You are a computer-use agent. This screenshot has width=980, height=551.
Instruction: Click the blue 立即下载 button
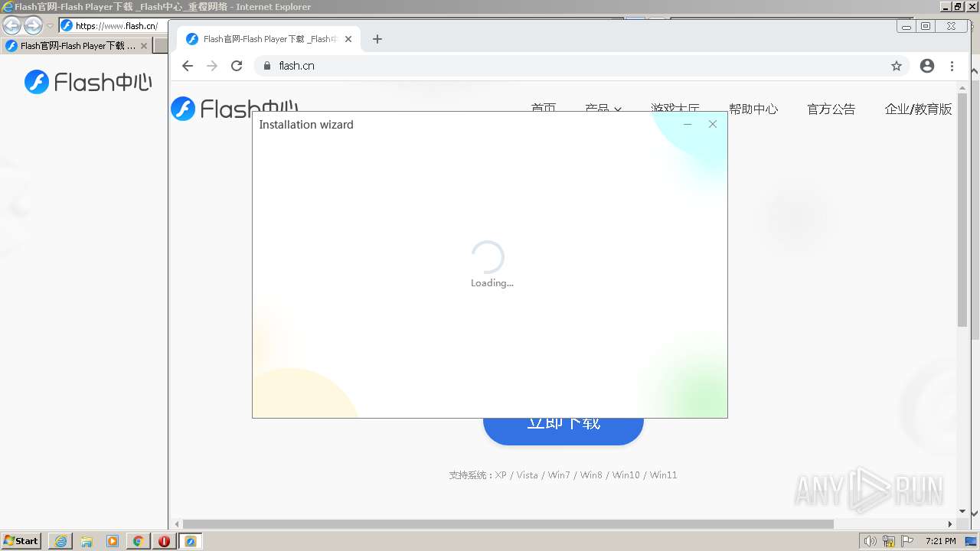pyautogui.click(x=563, y=431)
